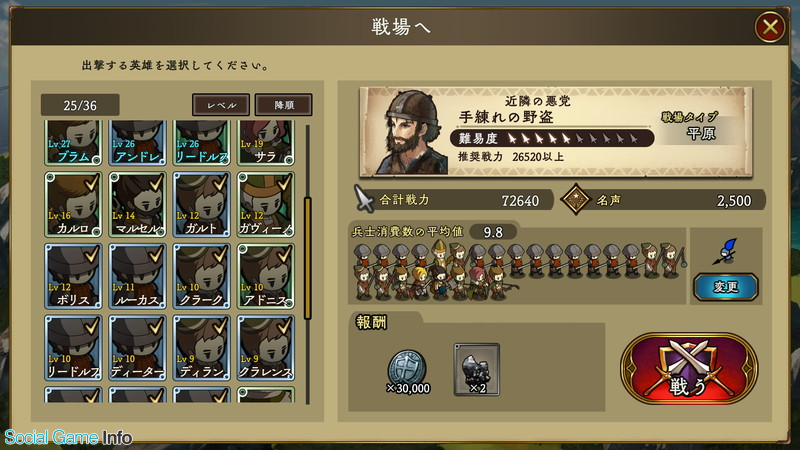Uncheck hero カルロ Lv 16
Image resolution: width=800 pixels, height=450 pixels.
pos(73,205)
